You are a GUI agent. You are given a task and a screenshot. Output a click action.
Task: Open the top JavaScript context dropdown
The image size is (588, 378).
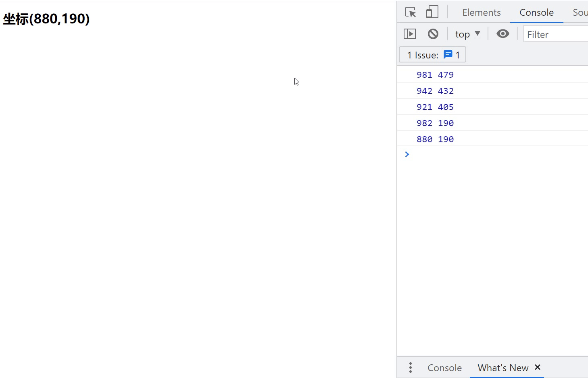point(468,34)
